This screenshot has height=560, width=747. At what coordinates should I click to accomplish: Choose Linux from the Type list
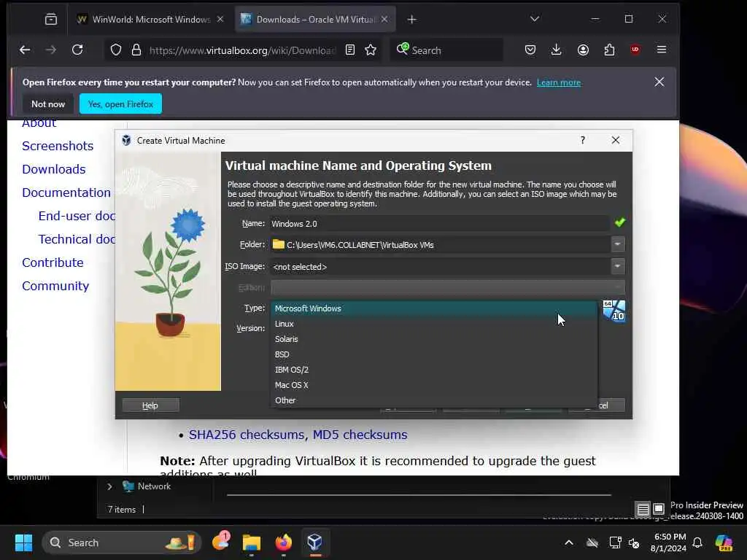point(433,324)
